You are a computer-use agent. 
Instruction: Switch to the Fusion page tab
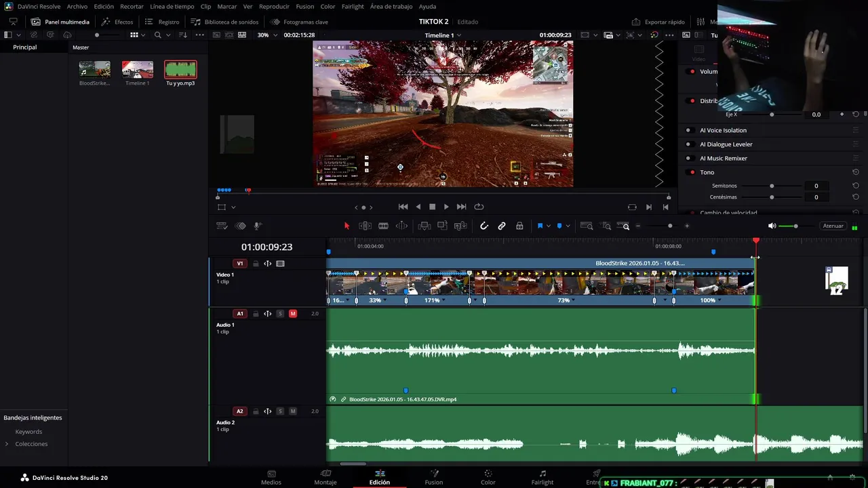(434, 477)
